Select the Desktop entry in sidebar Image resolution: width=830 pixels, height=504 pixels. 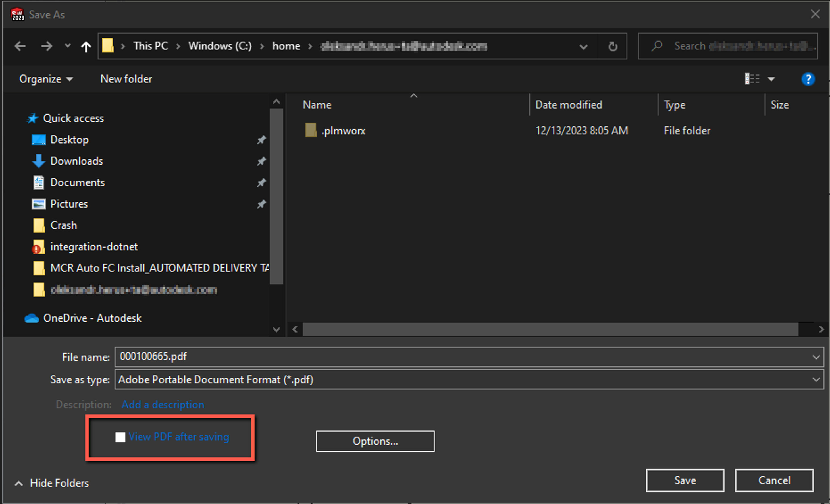pos(69,140)
